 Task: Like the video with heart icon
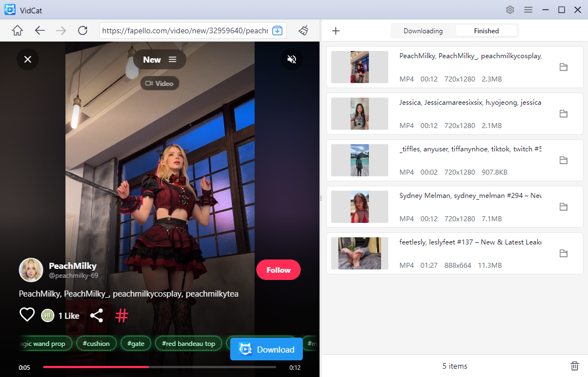(27, 315)
